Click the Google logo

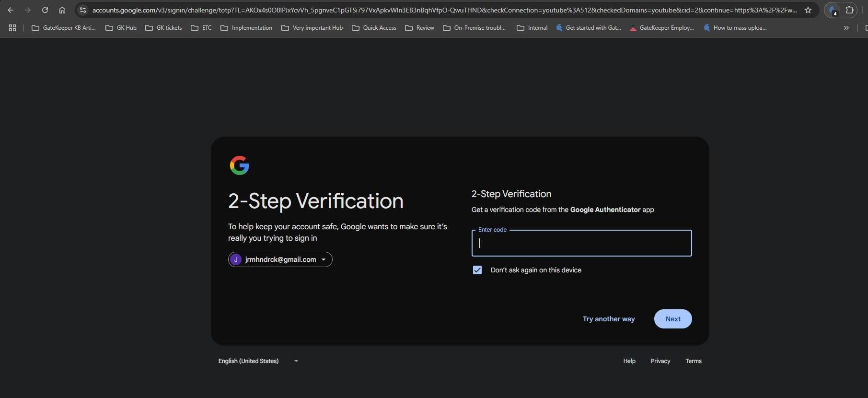[x=239, y=165]
